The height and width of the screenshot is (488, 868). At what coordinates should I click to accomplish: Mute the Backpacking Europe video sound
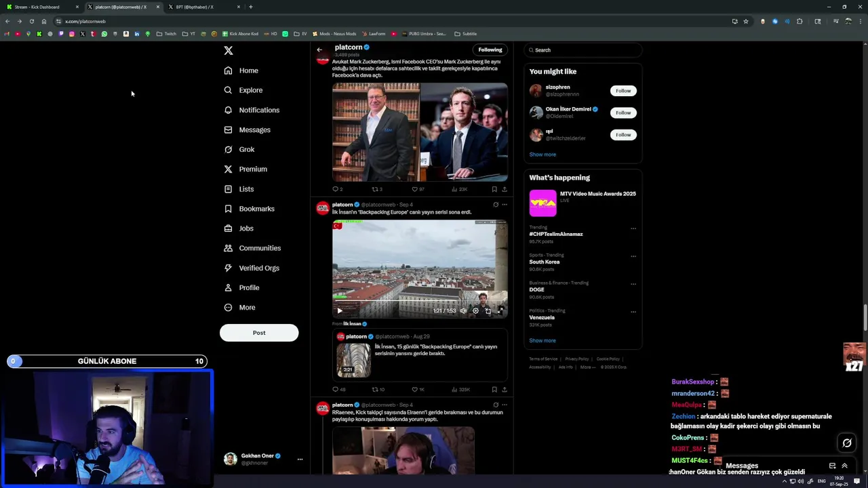[x=463, y=311]
